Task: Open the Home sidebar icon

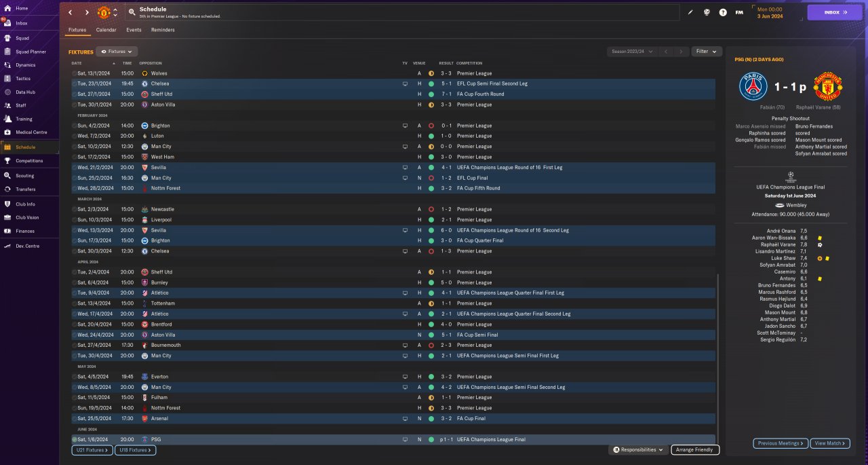Action: [x=7, y=8]
